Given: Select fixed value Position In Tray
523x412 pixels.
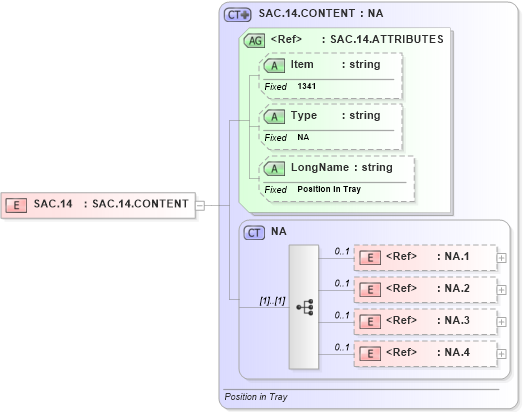Looking at the screenshot, I should 329,189.
